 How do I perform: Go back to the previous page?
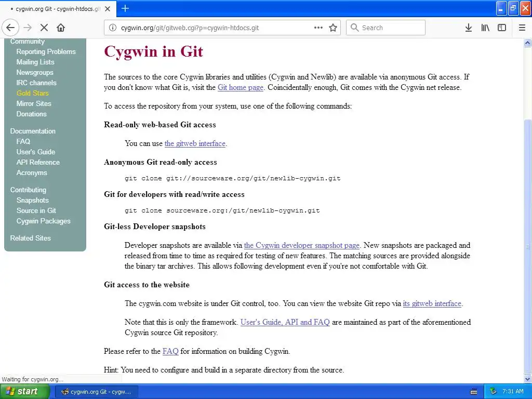10,28
